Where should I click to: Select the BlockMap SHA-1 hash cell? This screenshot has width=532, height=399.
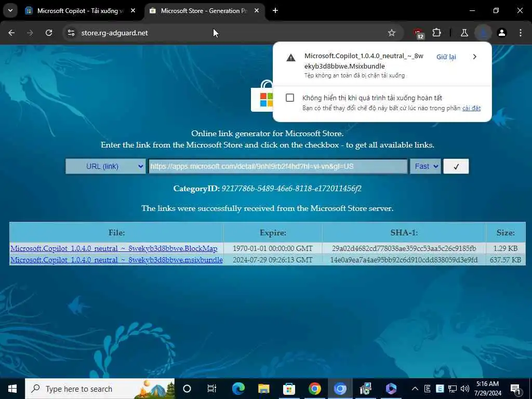[x=404, y=248]
